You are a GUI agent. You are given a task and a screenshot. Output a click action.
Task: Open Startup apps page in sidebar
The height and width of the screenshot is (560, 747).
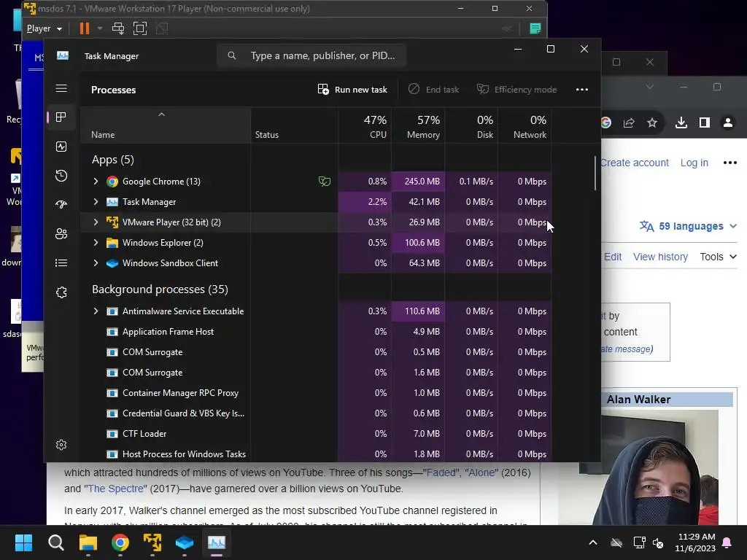61,205
